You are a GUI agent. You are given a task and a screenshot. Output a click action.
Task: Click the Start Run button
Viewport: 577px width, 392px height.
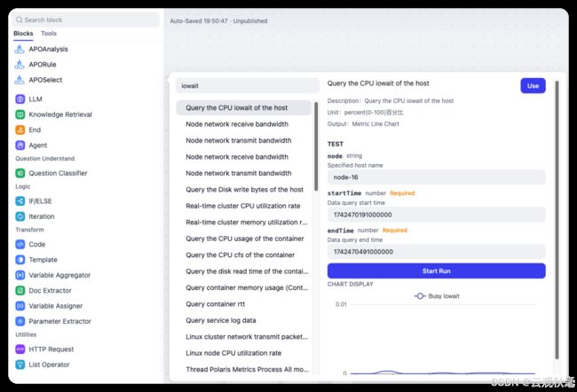tap(437, 271)
